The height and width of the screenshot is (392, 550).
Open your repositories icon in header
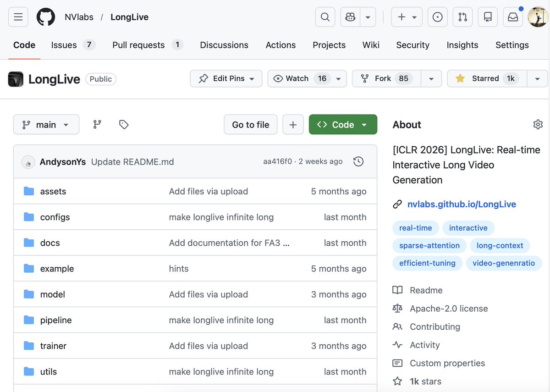[x=488, y=17]
